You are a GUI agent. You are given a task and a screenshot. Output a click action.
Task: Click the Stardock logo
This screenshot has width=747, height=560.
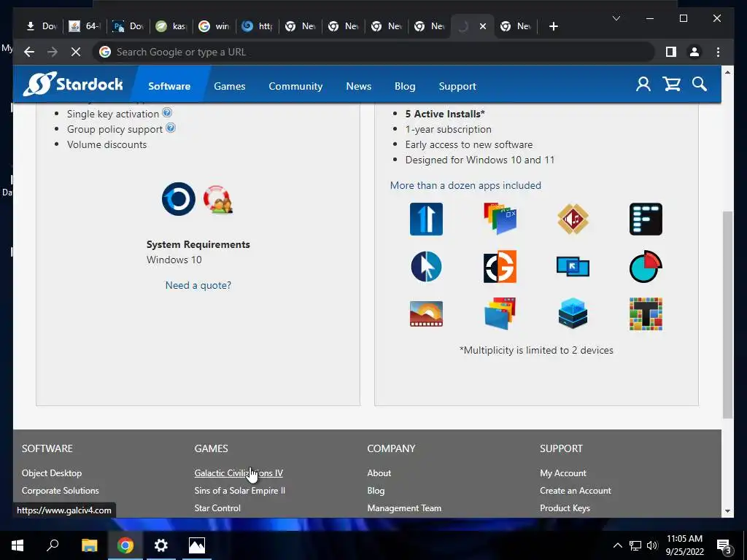point(73,85)
